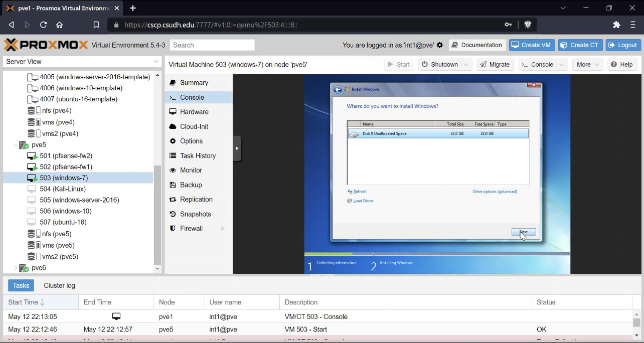Click the browser extensions puzzle icon
Viewport: 644px width, 343px height.
(617, 25)
